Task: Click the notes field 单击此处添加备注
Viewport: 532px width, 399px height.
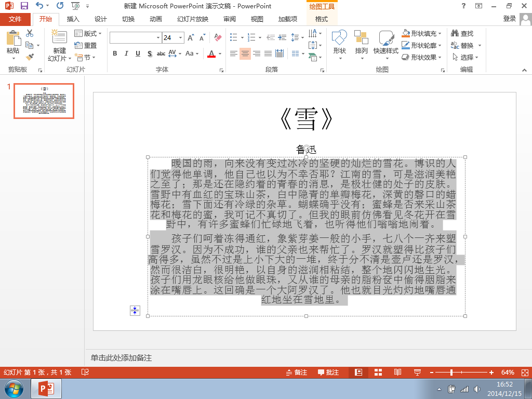Action: (121, 357)
